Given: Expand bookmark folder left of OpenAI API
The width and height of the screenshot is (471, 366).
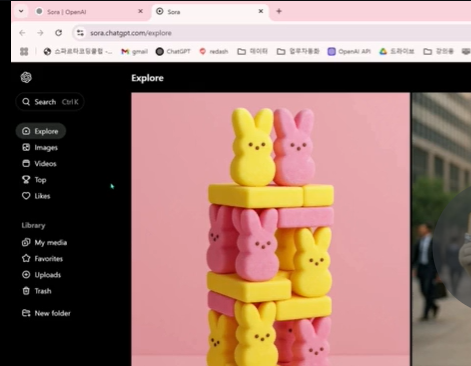Looking at the screenshot, I should pos(298,51).
